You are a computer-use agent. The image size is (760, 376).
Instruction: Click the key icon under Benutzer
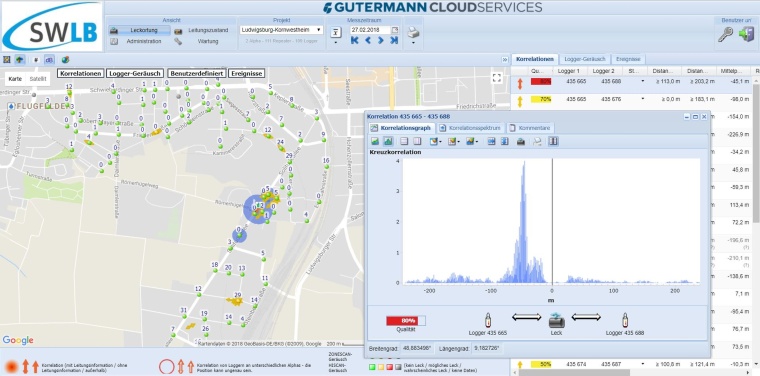coord(725,34)
